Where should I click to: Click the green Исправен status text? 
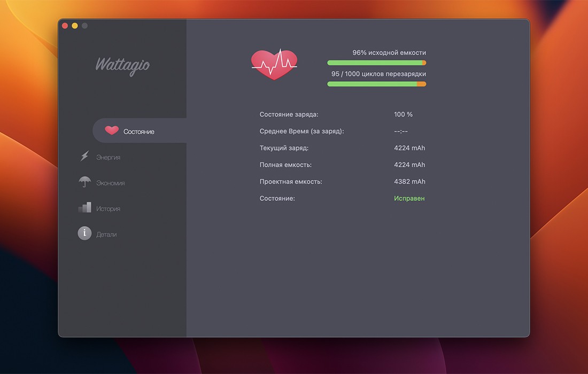click(x=409, y=198)
